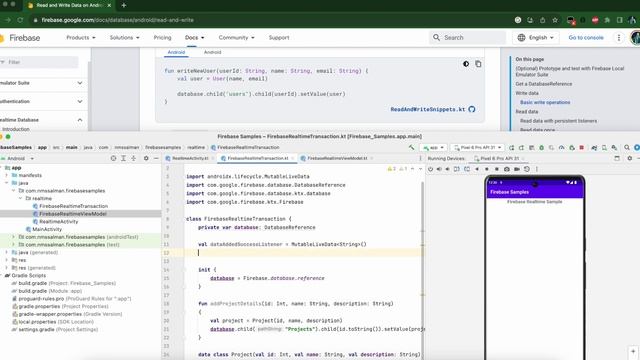
Task: Expand the manifests folder
Action: pos(7,175)
